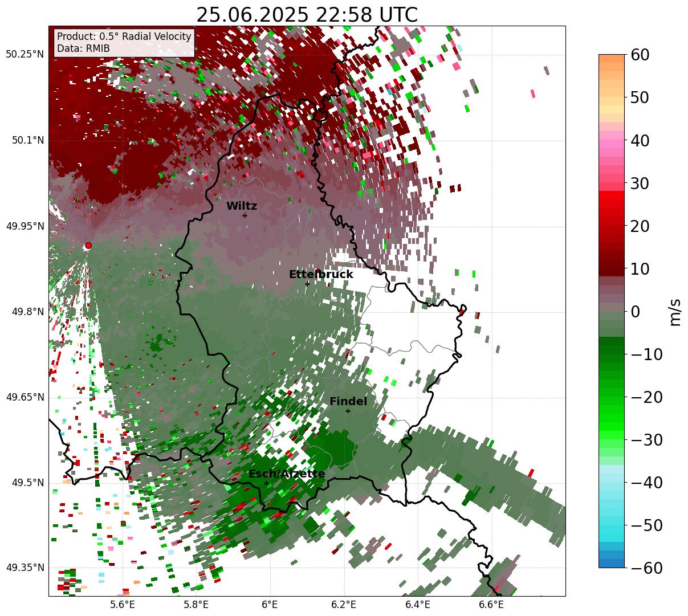
Task: Click the 49.5°N latitude tick label
Action: (x=27, y=483)
